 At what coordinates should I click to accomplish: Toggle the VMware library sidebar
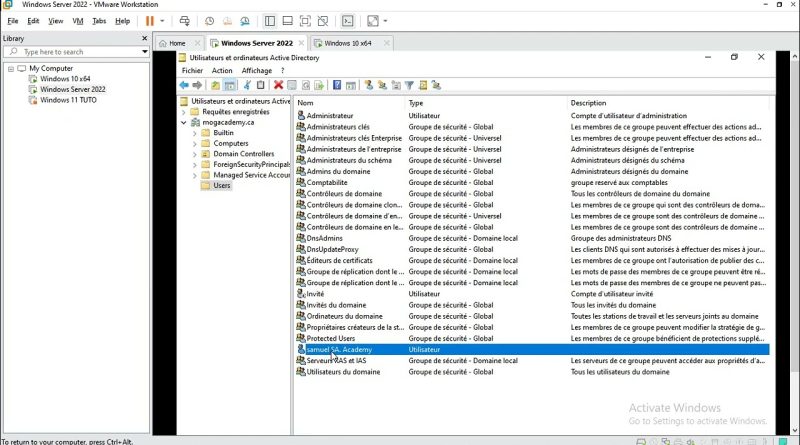click(x=270, y=21)
